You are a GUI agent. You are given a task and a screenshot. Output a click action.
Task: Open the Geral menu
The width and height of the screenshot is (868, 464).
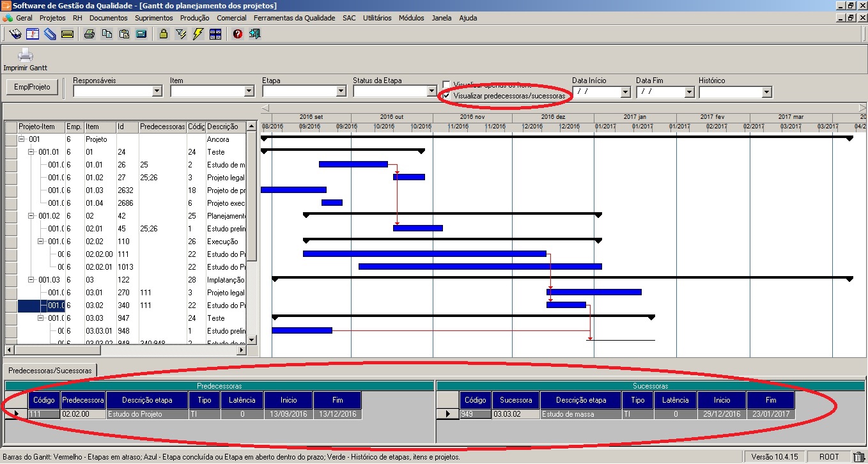coord(24,18)
